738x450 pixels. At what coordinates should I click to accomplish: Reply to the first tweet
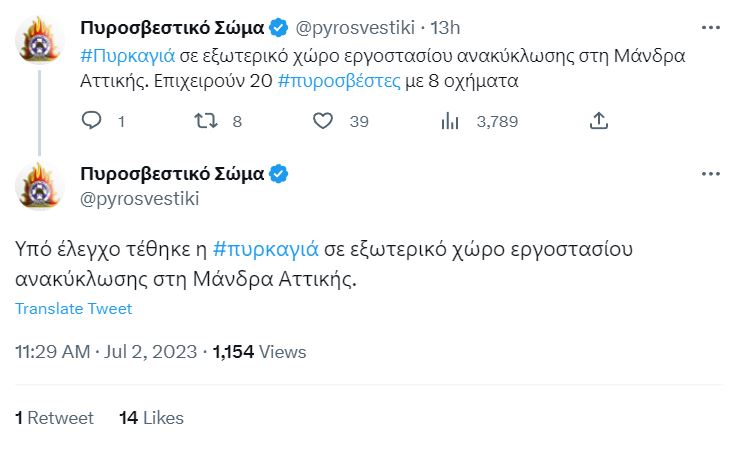91,121
